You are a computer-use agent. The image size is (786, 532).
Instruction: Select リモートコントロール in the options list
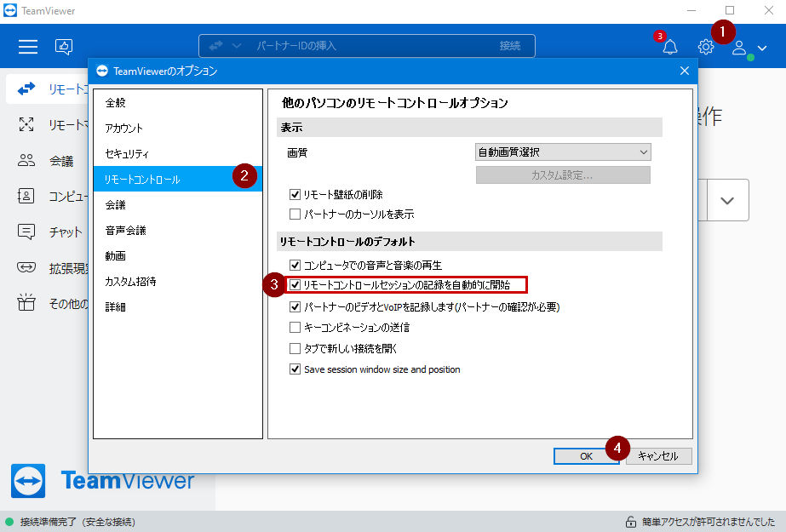178,179
